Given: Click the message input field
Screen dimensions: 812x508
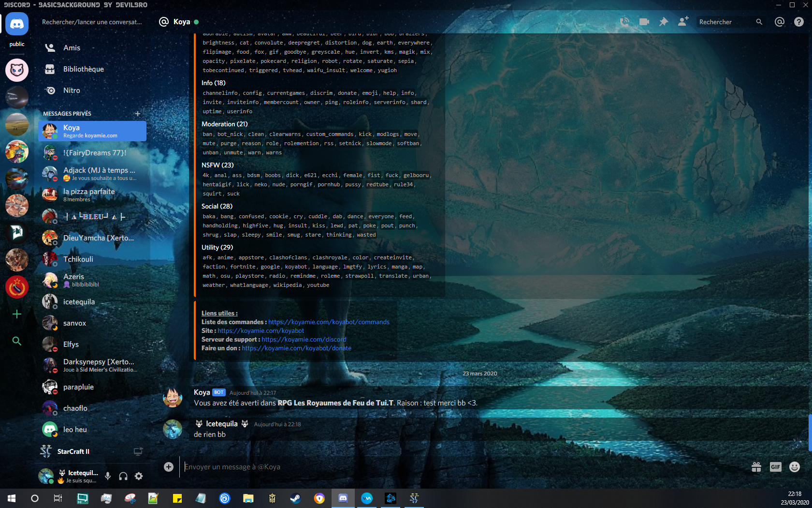Looking at the screenshot, I should pos(435,467).
